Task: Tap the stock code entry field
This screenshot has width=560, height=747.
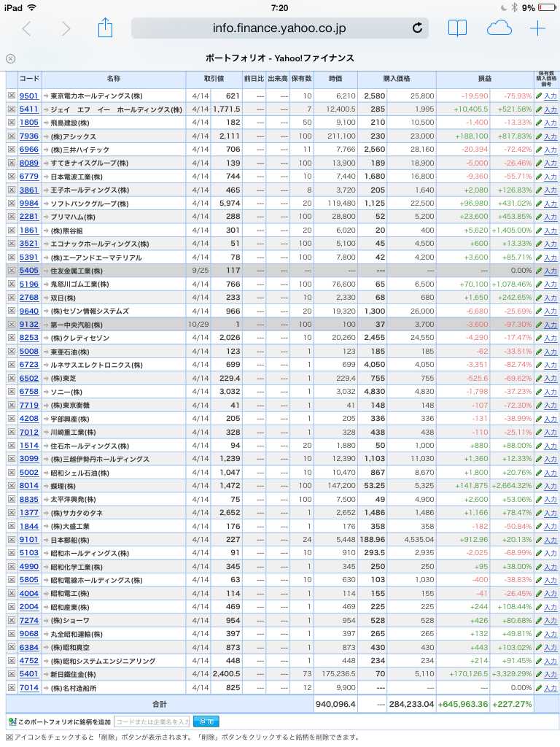Action: coord(152,721)
